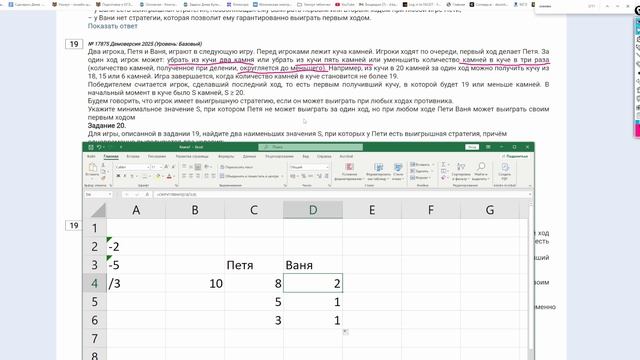
Task: Expand the Font group dialog launcher
Action: point(178,185)
